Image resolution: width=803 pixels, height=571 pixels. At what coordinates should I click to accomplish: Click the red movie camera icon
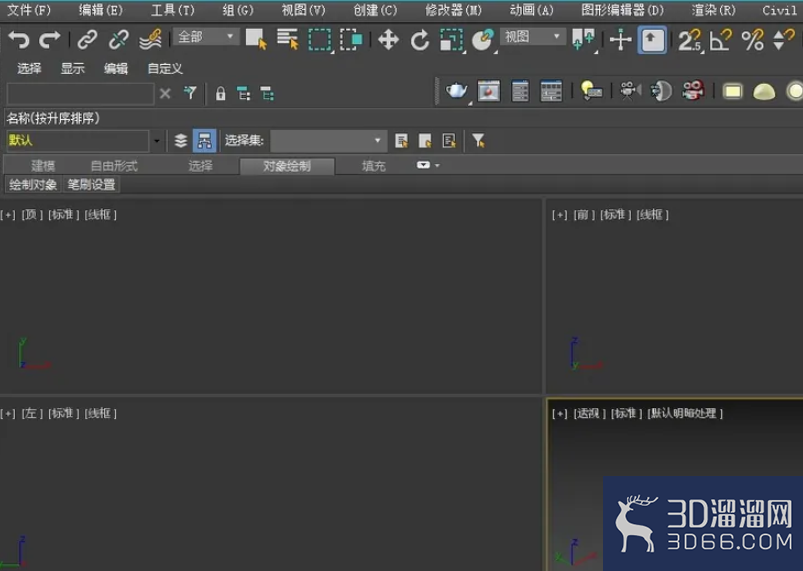point(693,91)
